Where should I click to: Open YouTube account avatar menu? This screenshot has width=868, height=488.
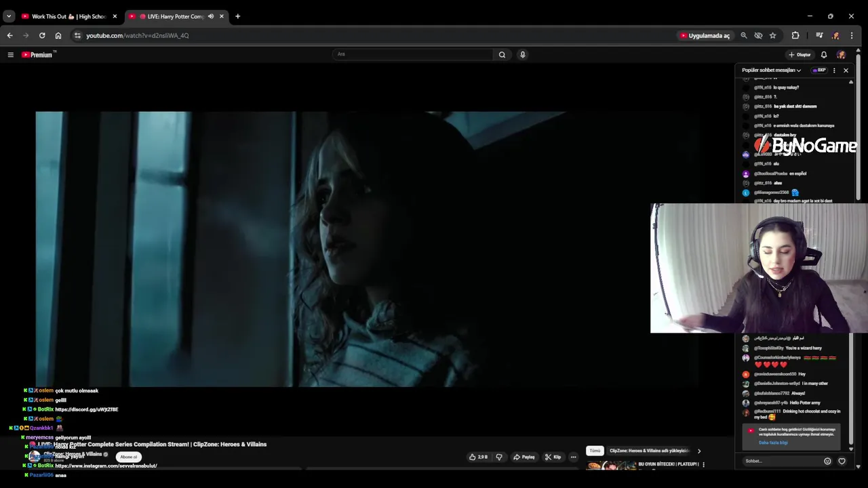[x=842, y=55]
